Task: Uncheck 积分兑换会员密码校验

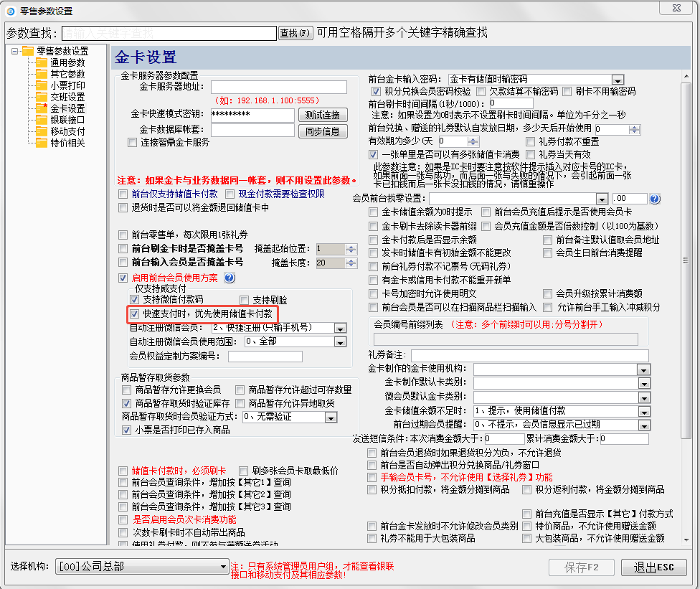Action: (376, 92)
